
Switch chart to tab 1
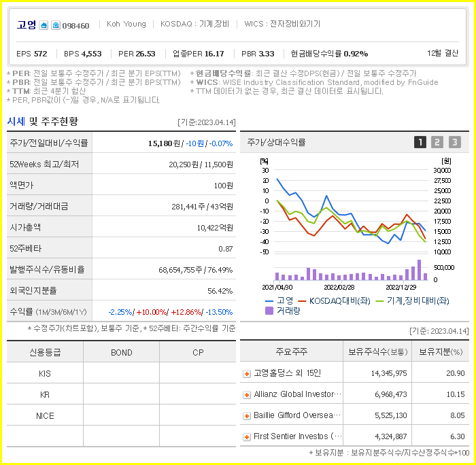click(420, 142)
